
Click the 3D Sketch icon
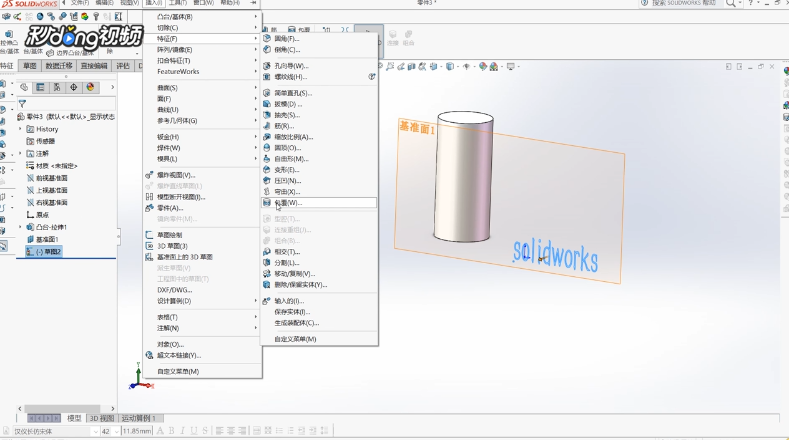click(149, 246)
